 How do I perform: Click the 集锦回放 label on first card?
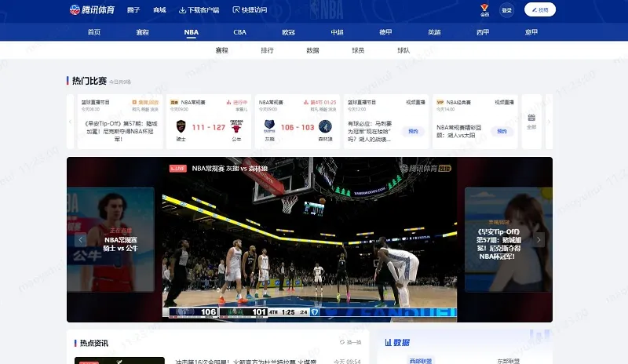tap(145, 103)
